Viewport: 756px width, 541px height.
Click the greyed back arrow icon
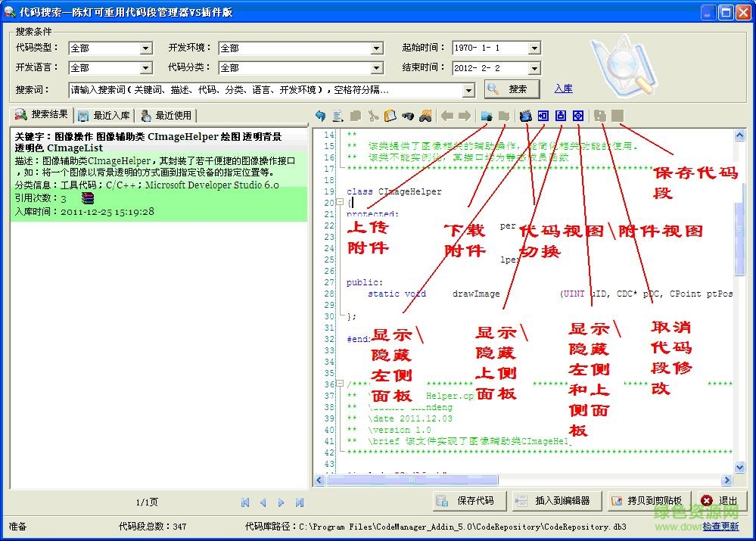pyautogui.click(x=447, y=116)
